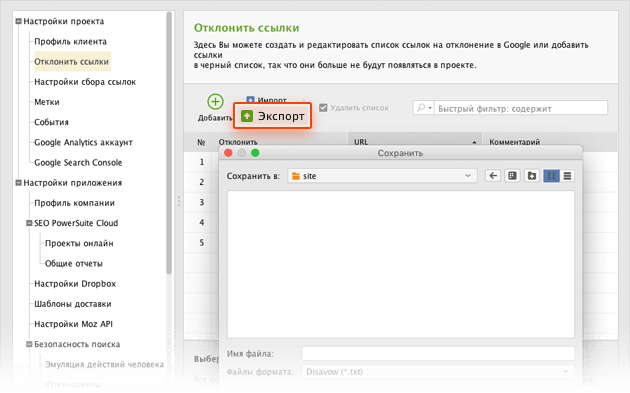Screen dimensions: 630x393
Task: Toggle the Удалить список checkbox
Action: point(323,108)
